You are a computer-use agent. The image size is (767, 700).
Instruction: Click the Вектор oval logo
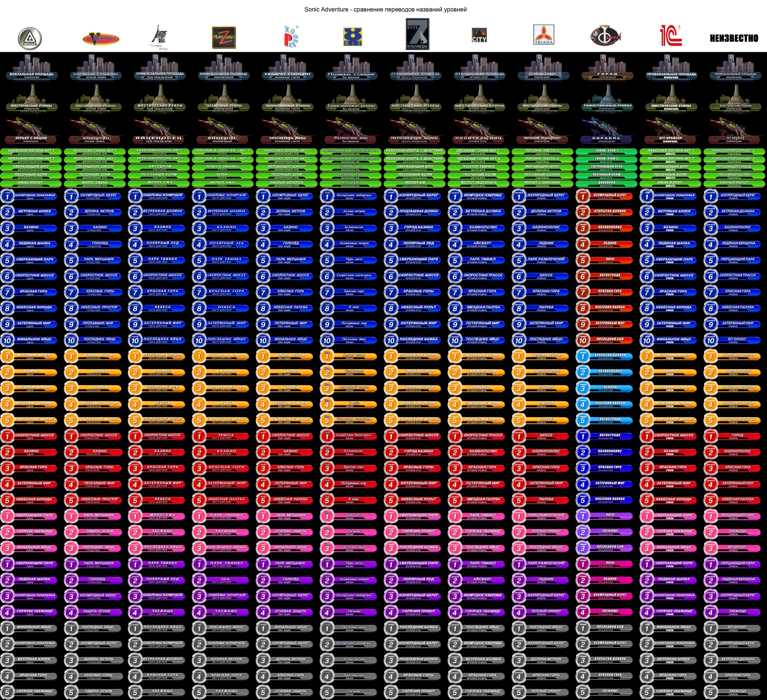(x=101, y=39)
